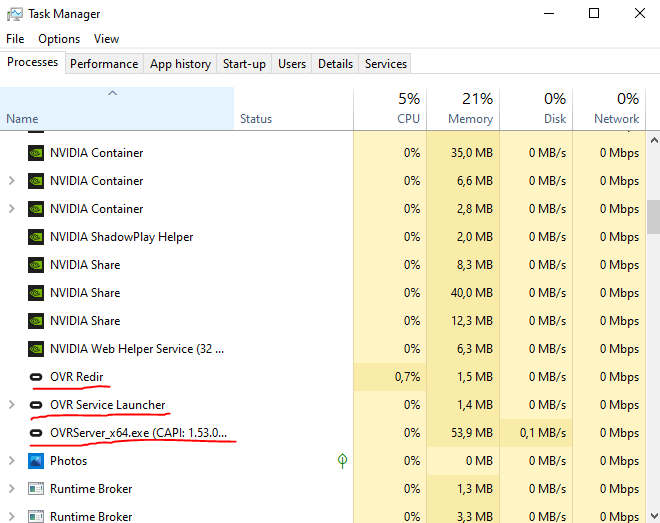Select the OVRServer_x64.exe process name

pos(138,433)
